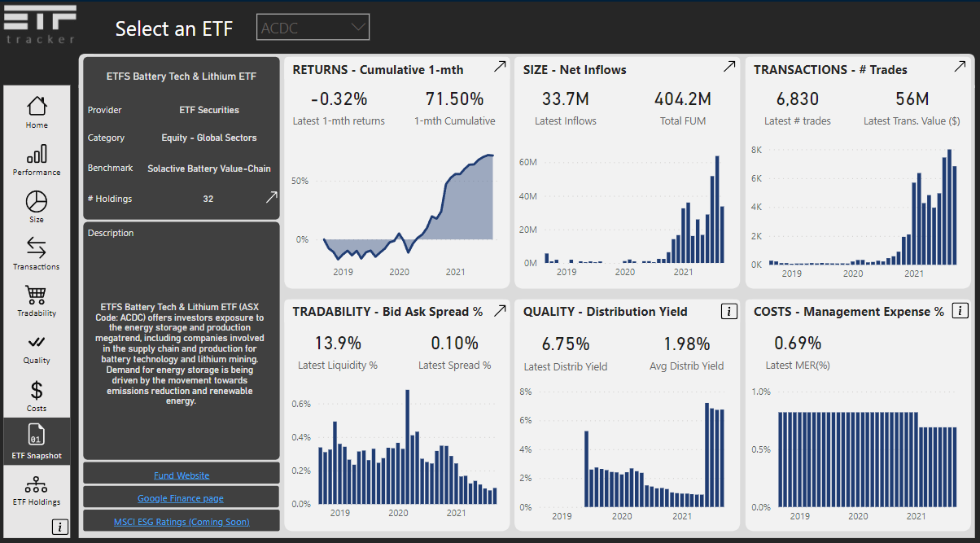Open the Home page icon
This screenshot has height=543, width=980.
37,106
